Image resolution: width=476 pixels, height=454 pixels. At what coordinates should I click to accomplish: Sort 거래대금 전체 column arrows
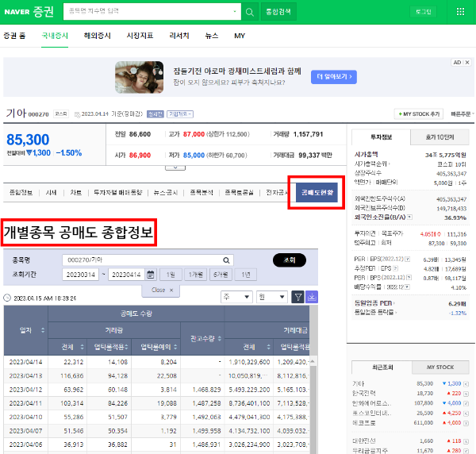[x=268, y=347]
